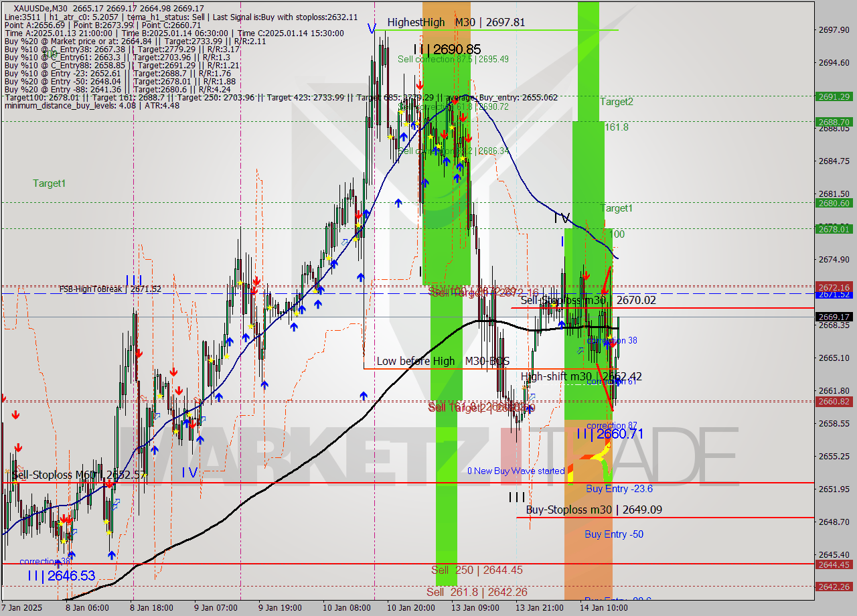Click '0 New Buy Wave started' text
Viewport: 857px width, 616px height.
coord(516,471)
